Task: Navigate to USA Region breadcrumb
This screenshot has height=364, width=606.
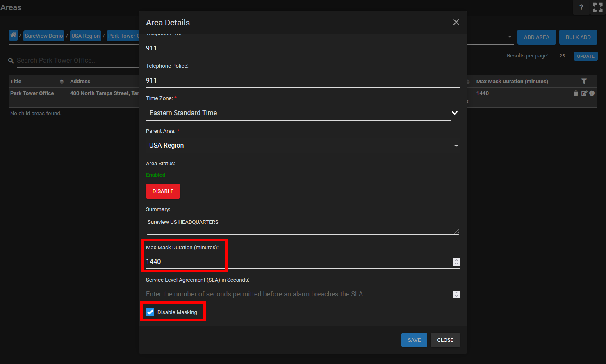Action: coord(85,36)
